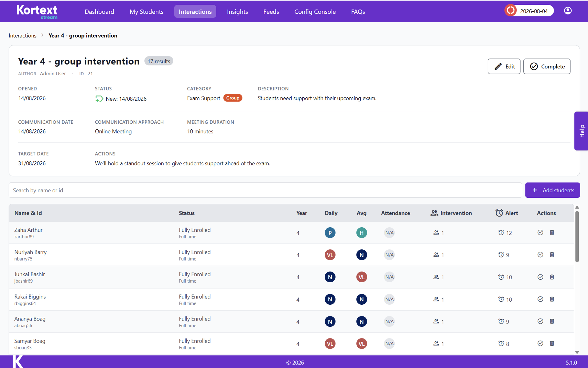Mark Zaha Arthur's row as complete

click(x=540, y=232)
